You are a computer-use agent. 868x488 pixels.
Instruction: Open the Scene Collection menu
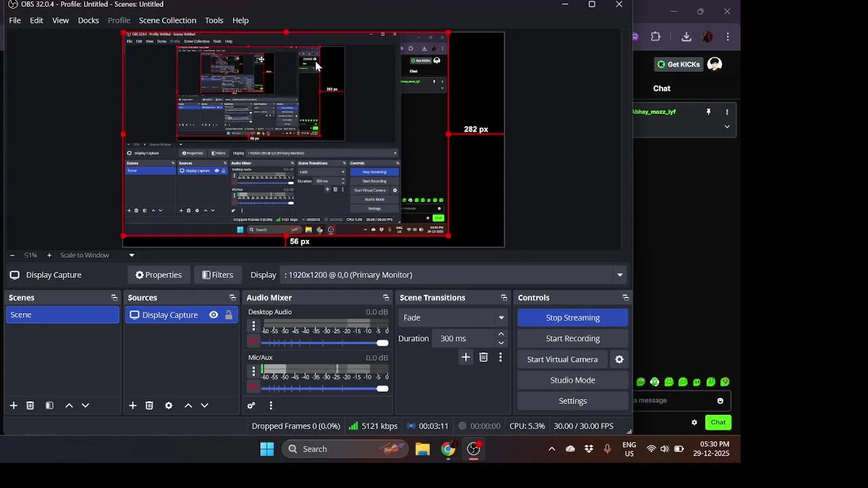(167, 20)
